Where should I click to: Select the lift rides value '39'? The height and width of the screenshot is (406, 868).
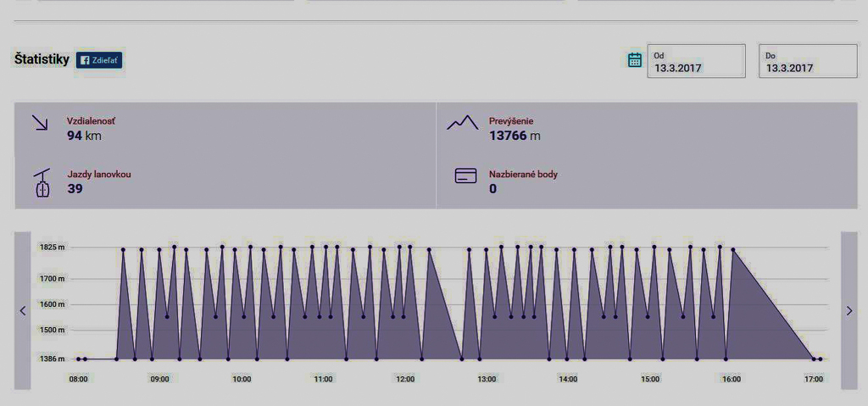75,189
